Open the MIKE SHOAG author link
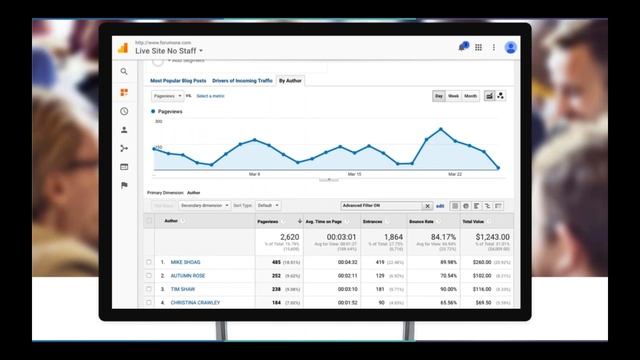The width and height of the screenshot is (640, 360). coord(185,262)
